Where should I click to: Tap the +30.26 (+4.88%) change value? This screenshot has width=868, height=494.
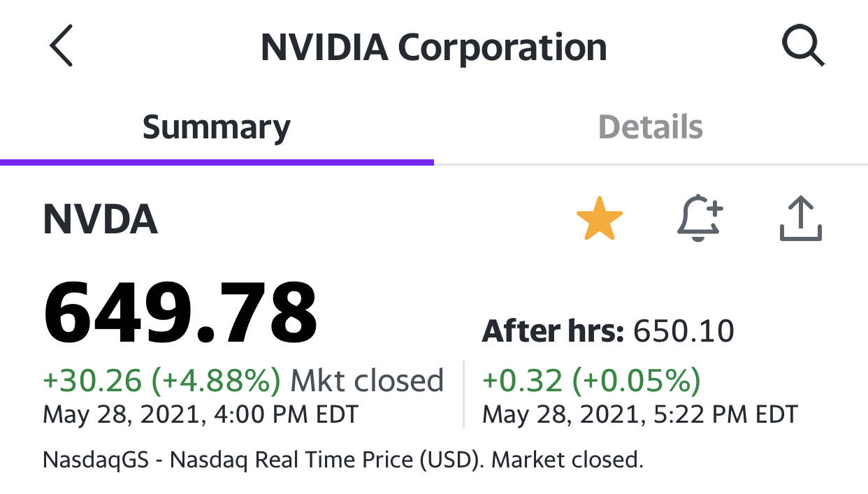tap(162, 380)
